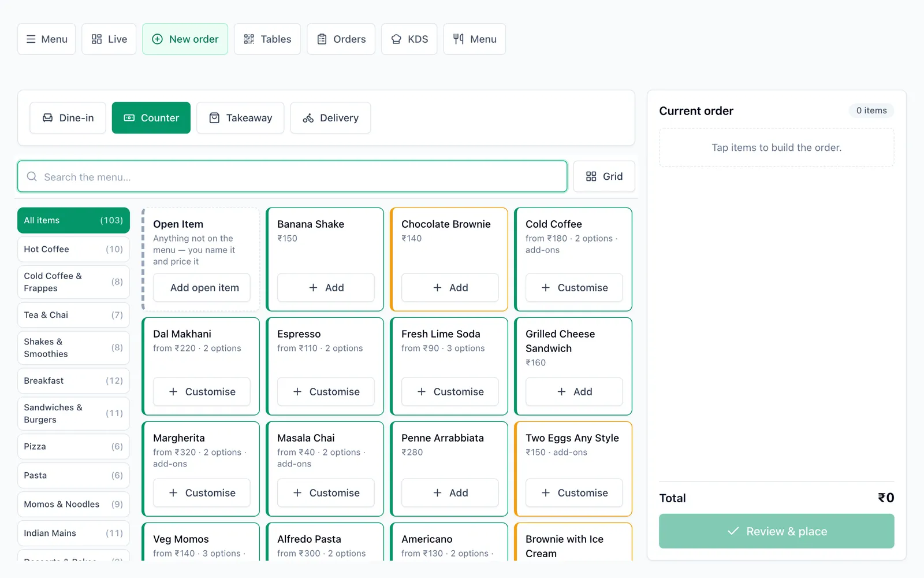Screen dimensions: 924x578
Task: Select the New order tab
Action: pyautogui.click(x=185, y=39)
